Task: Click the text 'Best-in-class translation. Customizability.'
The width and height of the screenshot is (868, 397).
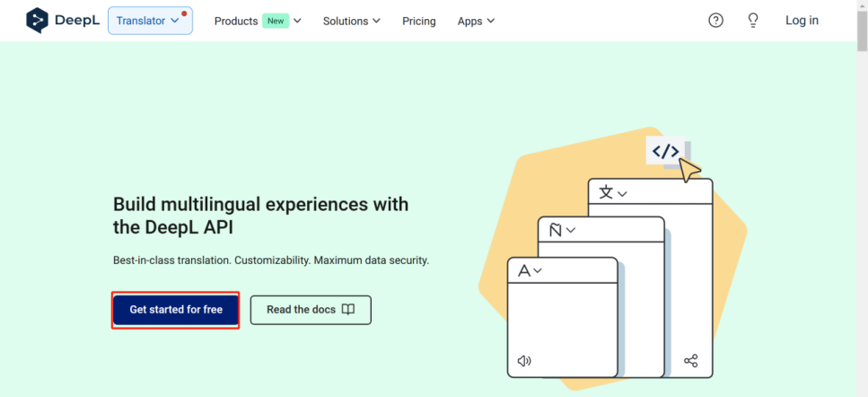Action: (212, 260)
